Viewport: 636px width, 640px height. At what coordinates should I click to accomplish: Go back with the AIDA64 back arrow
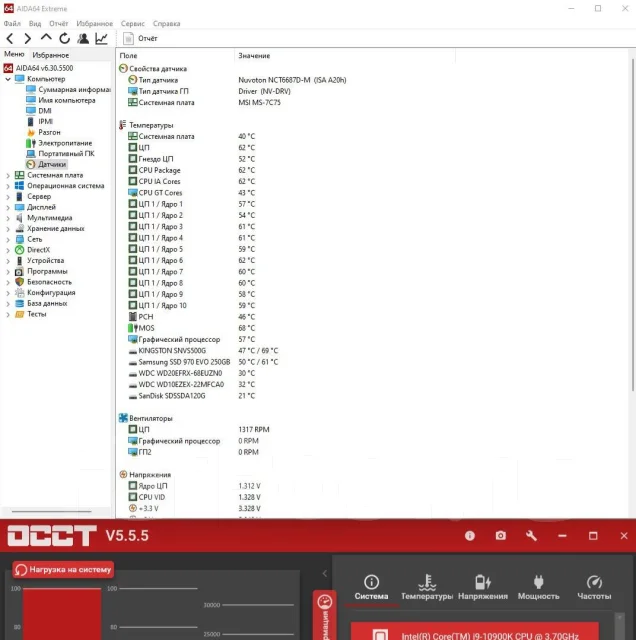coord(10,38)
